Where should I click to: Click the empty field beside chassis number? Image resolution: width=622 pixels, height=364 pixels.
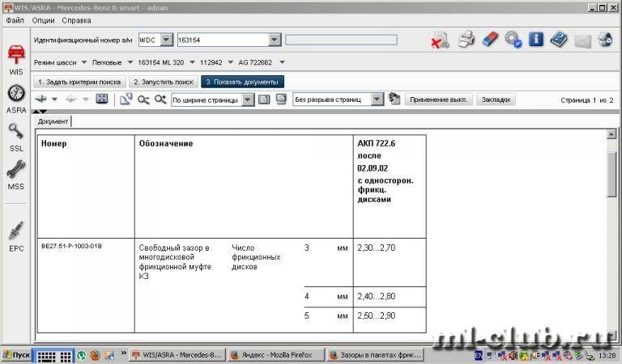point(341,40)
